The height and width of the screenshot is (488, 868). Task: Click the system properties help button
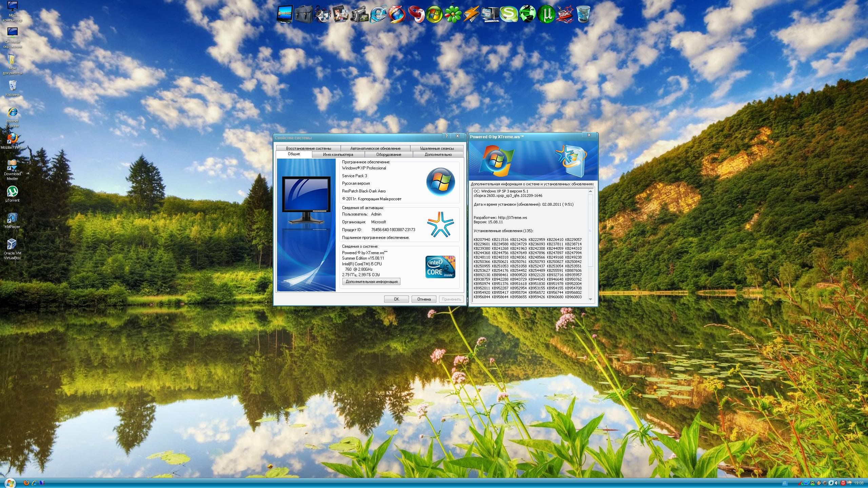[447, 136]
